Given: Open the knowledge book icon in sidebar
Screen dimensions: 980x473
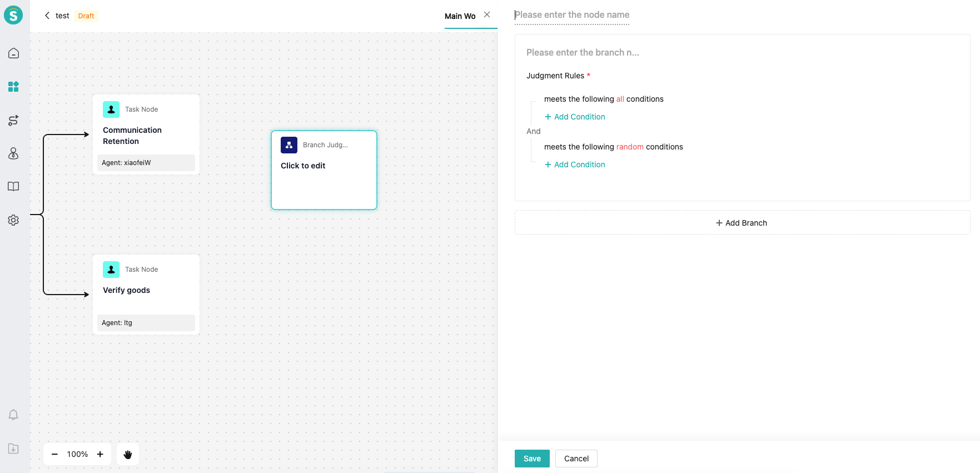Looking at the screenshot, I should coord(13,187).
